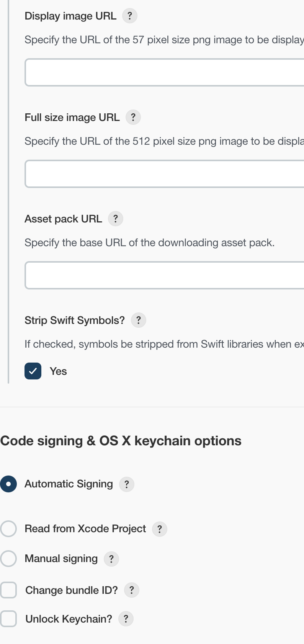This screenshot has height=644, width=304.
Task: Select Automatic Signing radio button
Action: tap(8, 484)
